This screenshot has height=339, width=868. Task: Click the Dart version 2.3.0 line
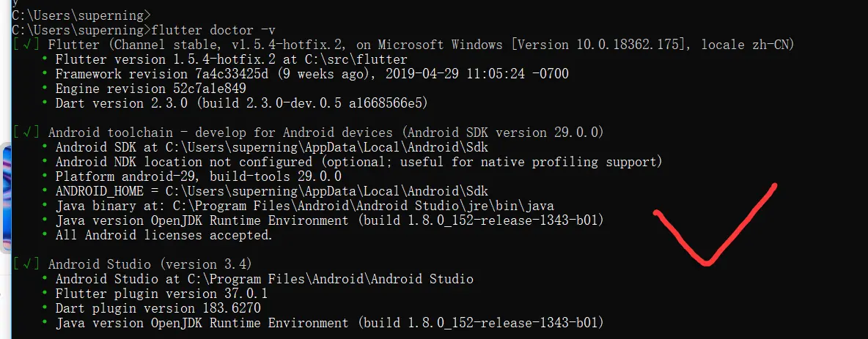[241, 103]
